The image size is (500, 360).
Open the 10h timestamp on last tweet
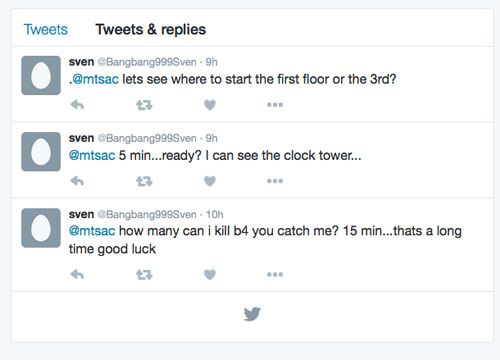pos(214,214)
